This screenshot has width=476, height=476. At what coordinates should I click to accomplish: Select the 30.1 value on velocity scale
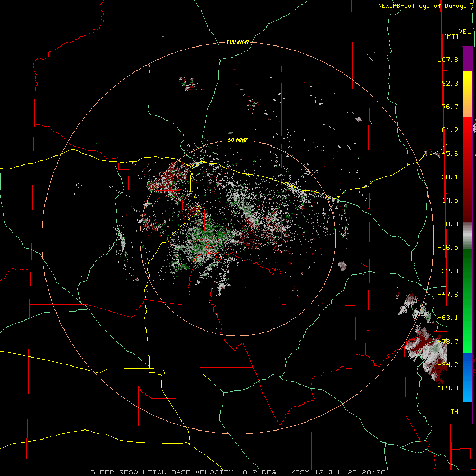450,177
